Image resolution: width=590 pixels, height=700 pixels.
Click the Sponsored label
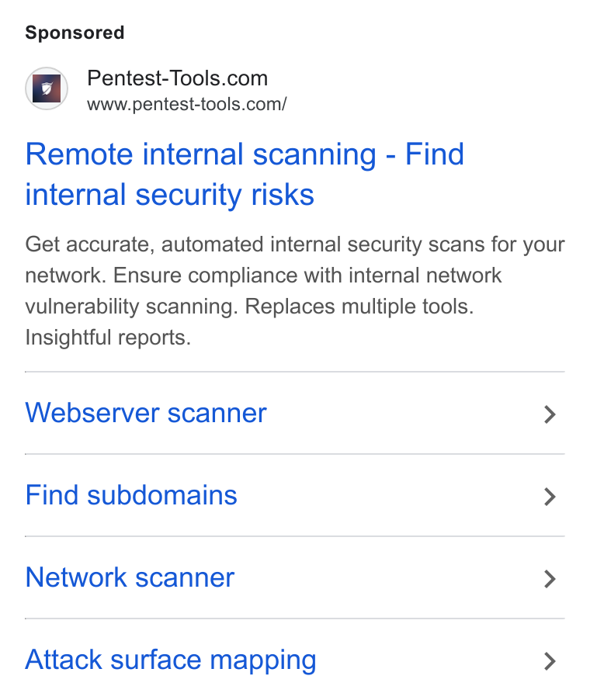[x=75, y=33]
